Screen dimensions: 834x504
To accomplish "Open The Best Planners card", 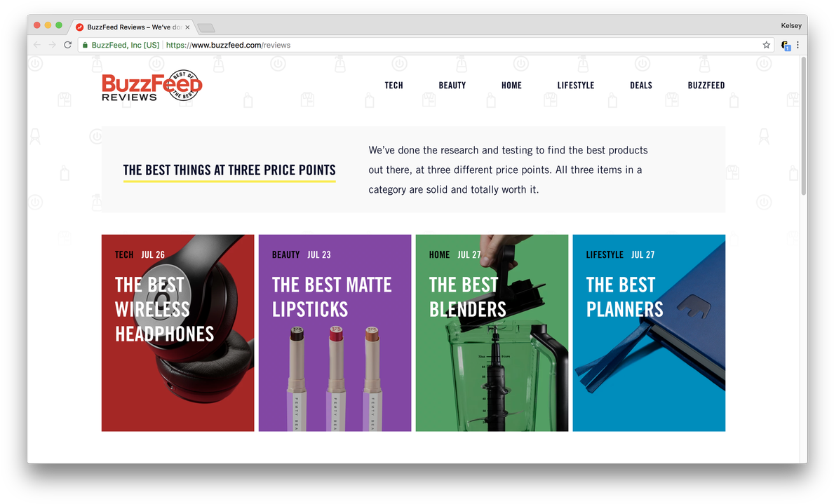I will pos(649,333).
